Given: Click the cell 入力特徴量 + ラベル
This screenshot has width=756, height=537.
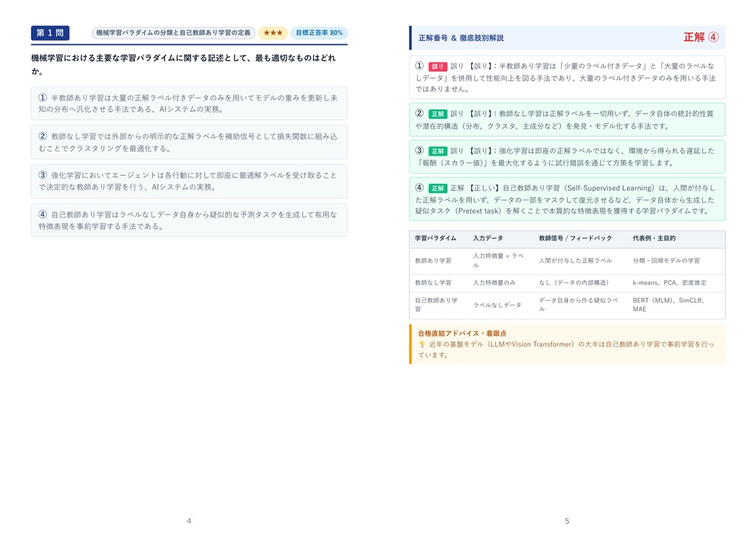Looking at the screenshot, I should click(498, 261).
